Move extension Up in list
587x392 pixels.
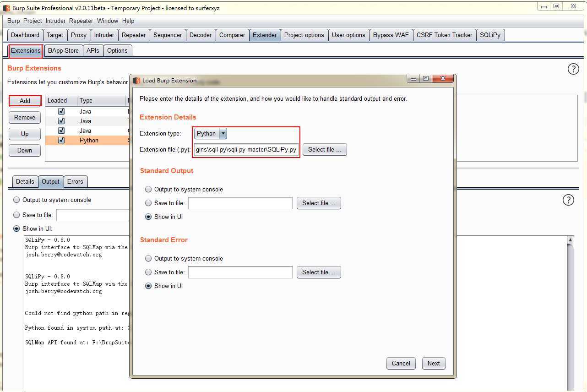click(x=25, y=134)
